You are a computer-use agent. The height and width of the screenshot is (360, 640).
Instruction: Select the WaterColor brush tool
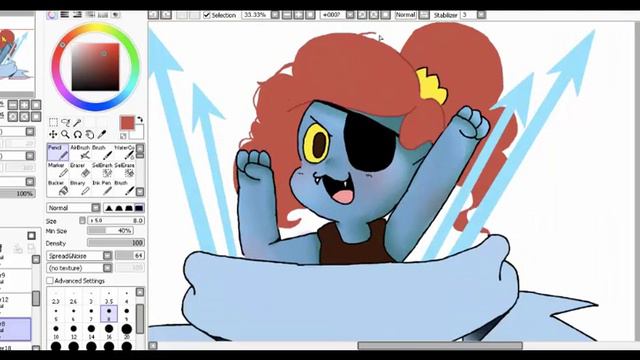pos(124,152)
